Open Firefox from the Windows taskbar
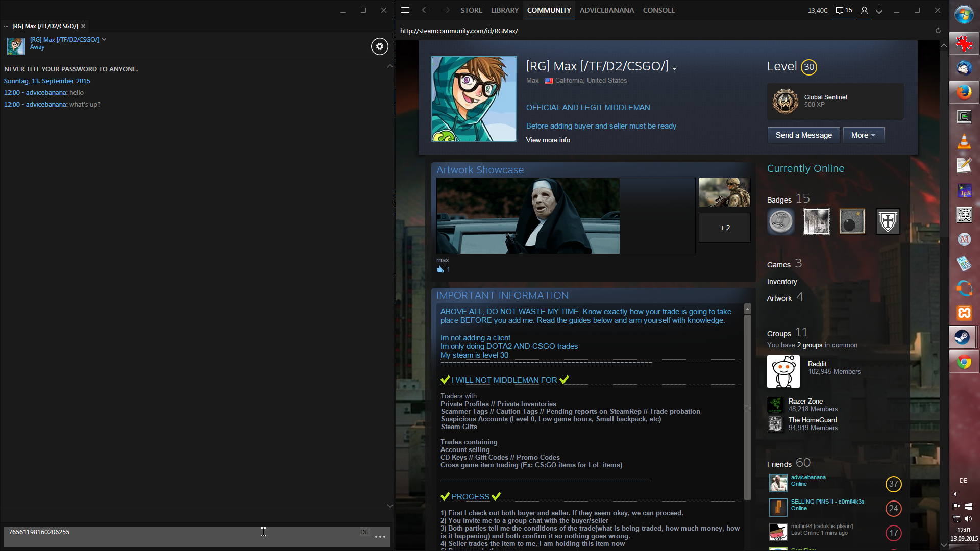 [x=964, y=92]
